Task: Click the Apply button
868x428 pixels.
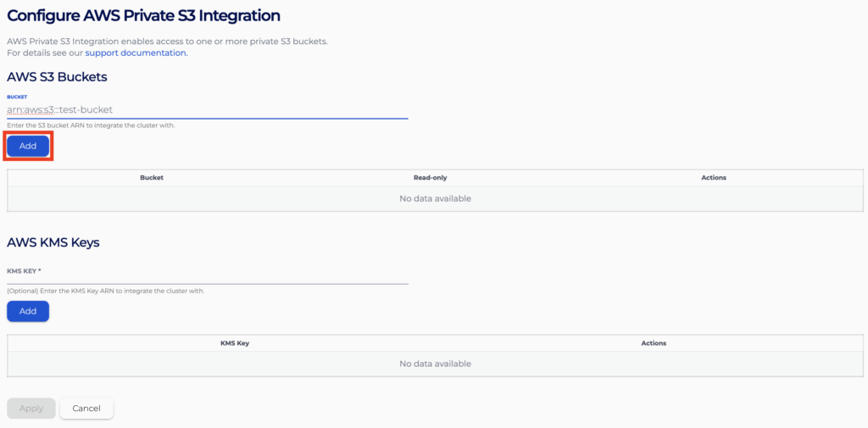Action: (x=31, y=409)
